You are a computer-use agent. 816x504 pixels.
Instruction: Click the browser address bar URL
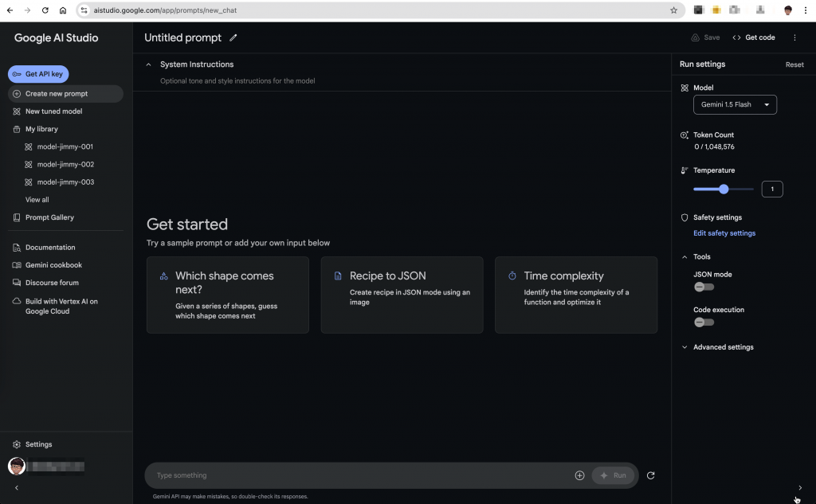pos(165,10)
